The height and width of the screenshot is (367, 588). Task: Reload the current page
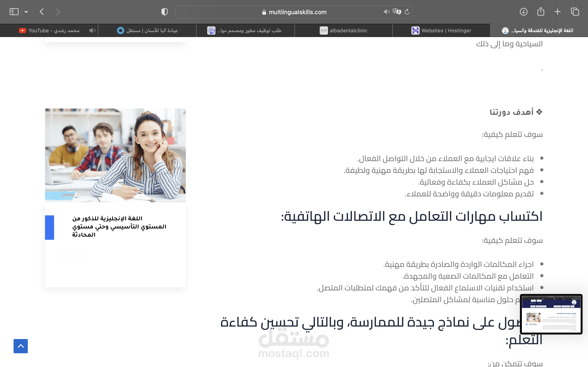click(x=407, y=12)
